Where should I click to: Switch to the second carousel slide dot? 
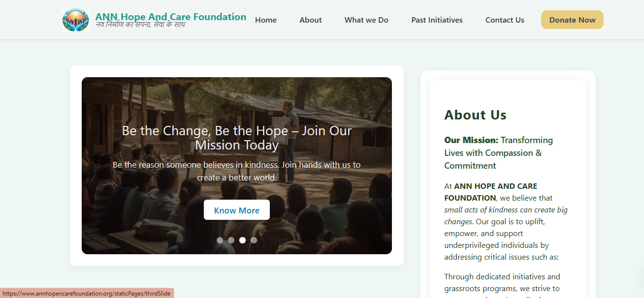pos(231,240)
